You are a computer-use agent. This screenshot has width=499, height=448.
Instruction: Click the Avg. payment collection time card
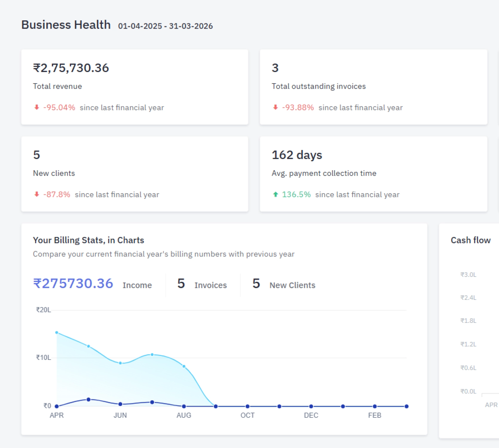click(x=374, y=174)
